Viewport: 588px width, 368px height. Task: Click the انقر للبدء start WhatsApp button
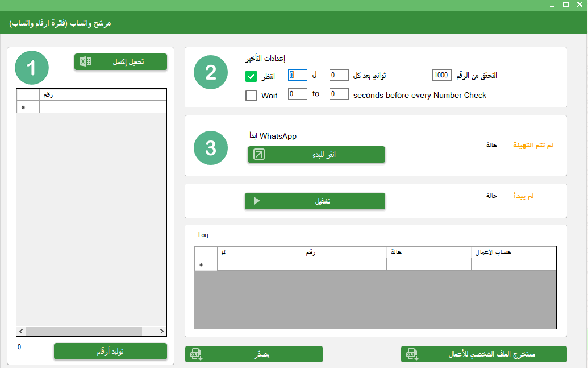(316, 154)
